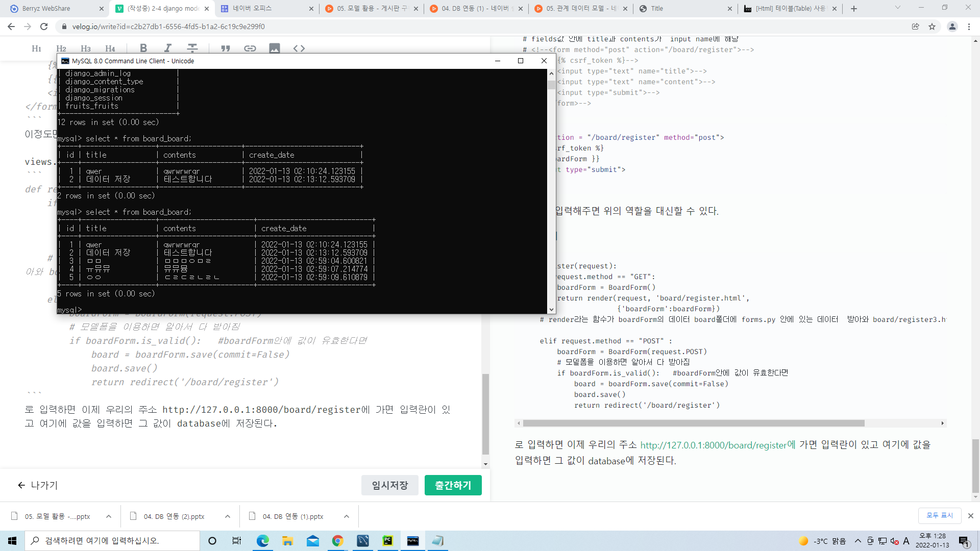Expand options for 05. 모델 활용 pptx download
This screenshot has width=980, height=551.
109,516
